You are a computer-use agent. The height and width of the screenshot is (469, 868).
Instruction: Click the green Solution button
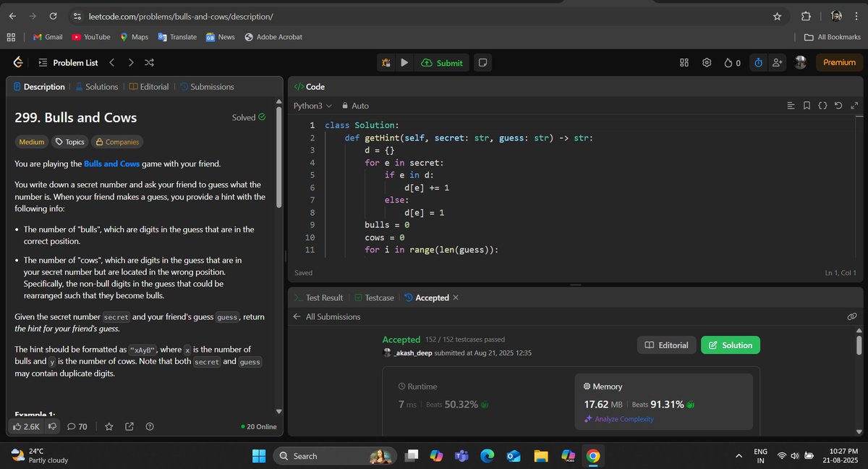pos(730,345)
